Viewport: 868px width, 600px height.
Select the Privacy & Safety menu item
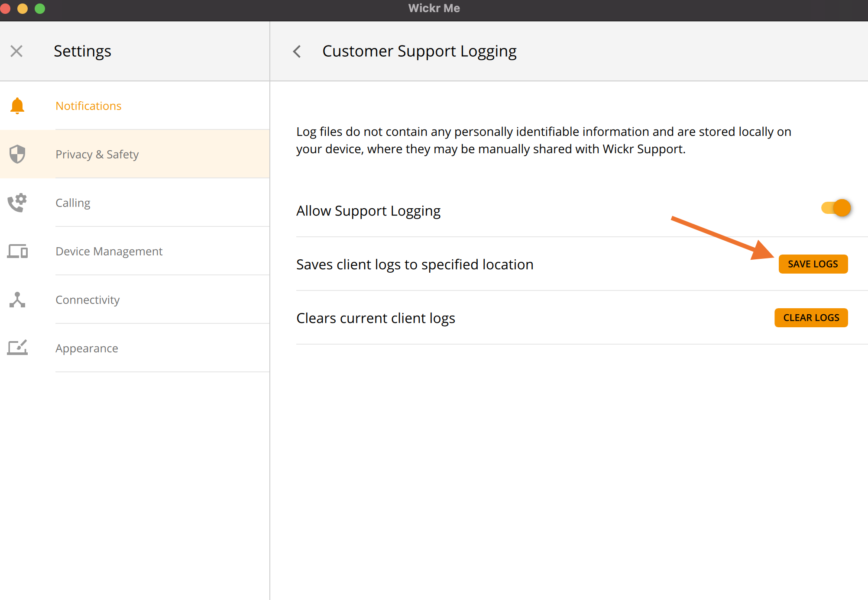(x=97, y=155)
